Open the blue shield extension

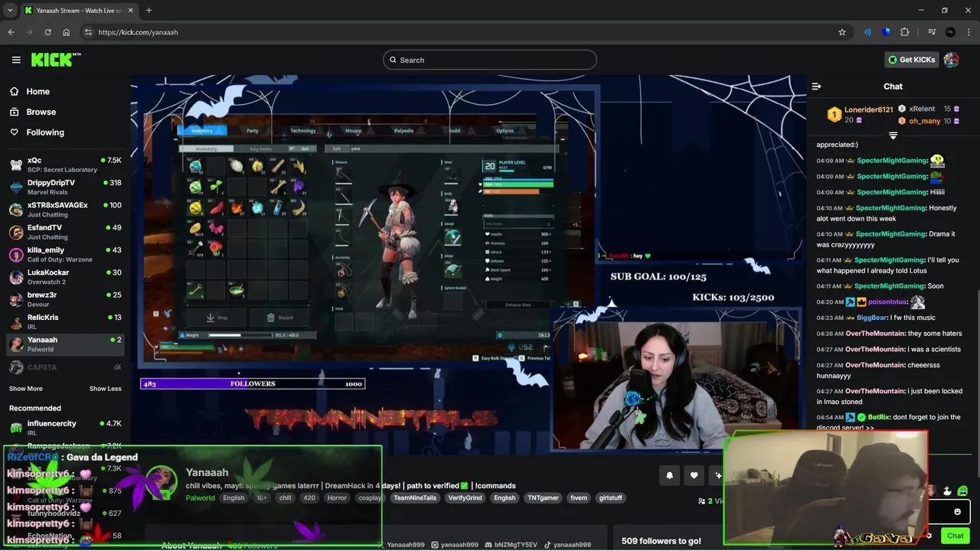coord(886,32)
